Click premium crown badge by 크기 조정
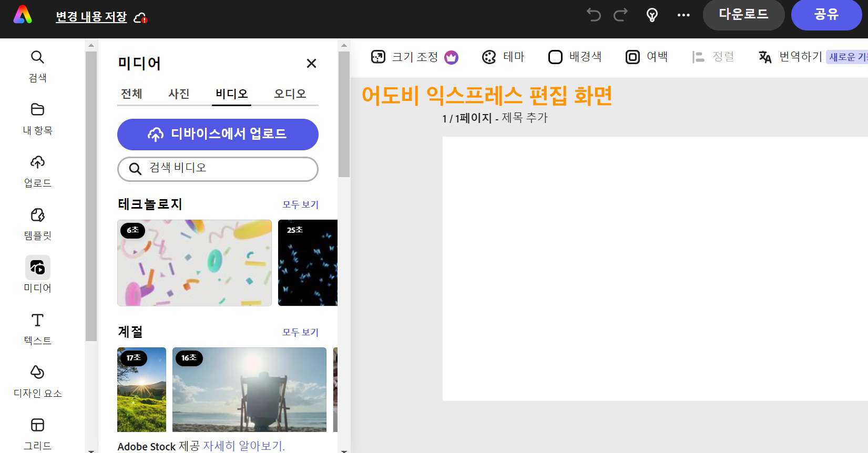The width and height of the screenshot is (868, 453). point(451,57)
